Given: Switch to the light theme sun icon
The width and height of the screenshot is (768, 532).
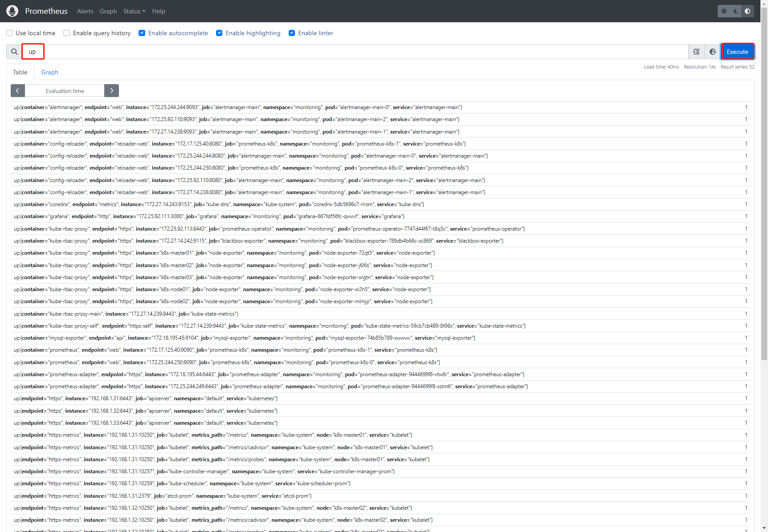Looking at the screenshot, I should [x=724, y=11].
